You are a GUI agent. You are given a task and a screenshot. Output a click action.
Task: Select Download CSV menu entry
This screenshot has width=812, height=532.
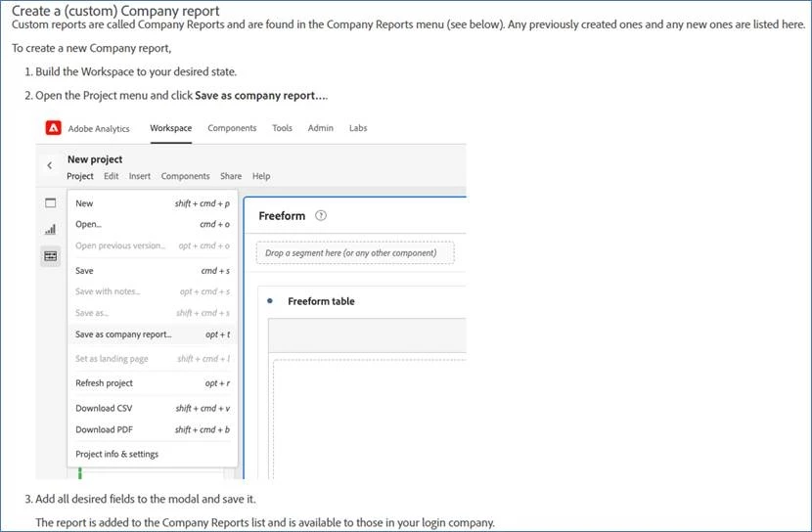(x=153, y=409)
